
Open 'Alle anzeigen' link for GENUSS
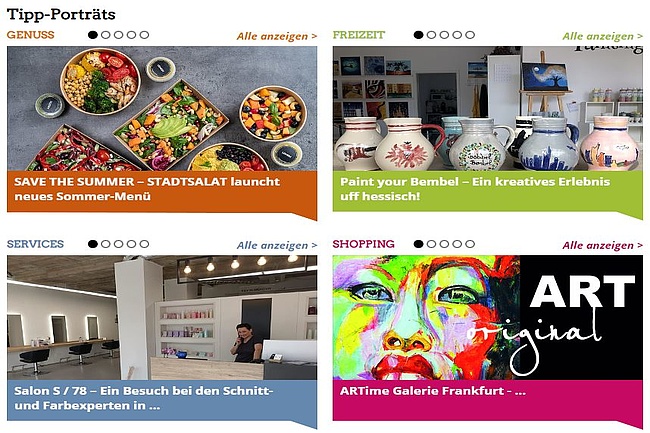point(277,36)
